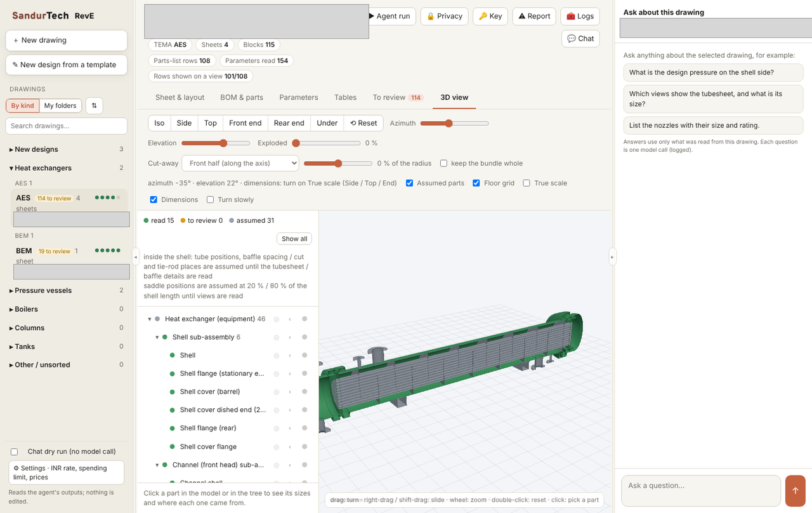Open the Privacy lock button
Screen dimensions: 812x513
[x=444, y=17]
